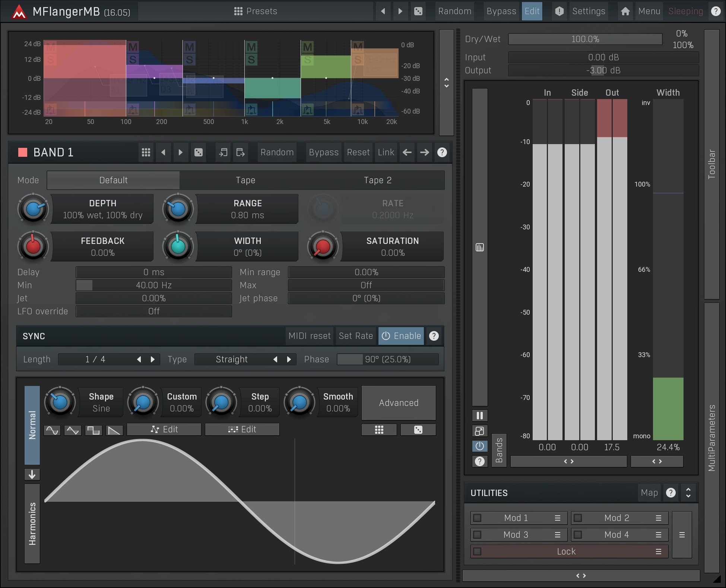Open the main Menu
The width and height of the screenshot is (726, 588).
[x=649, y=11]
